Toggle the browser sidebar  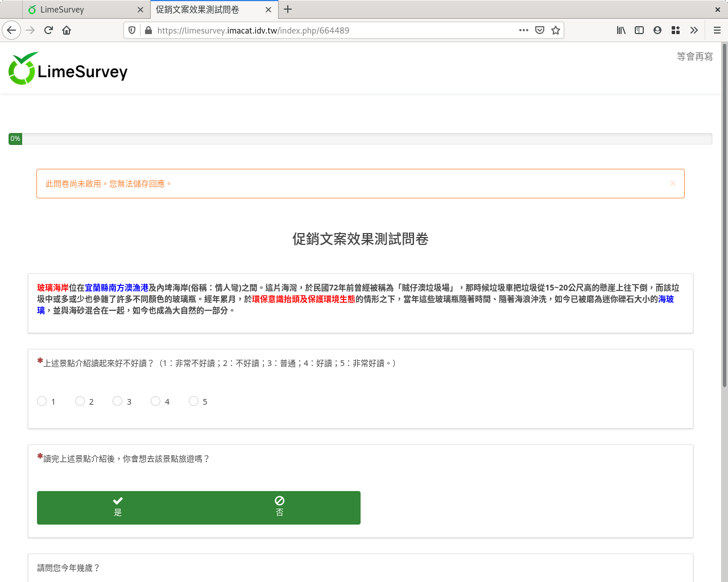(x=639, y=30)
